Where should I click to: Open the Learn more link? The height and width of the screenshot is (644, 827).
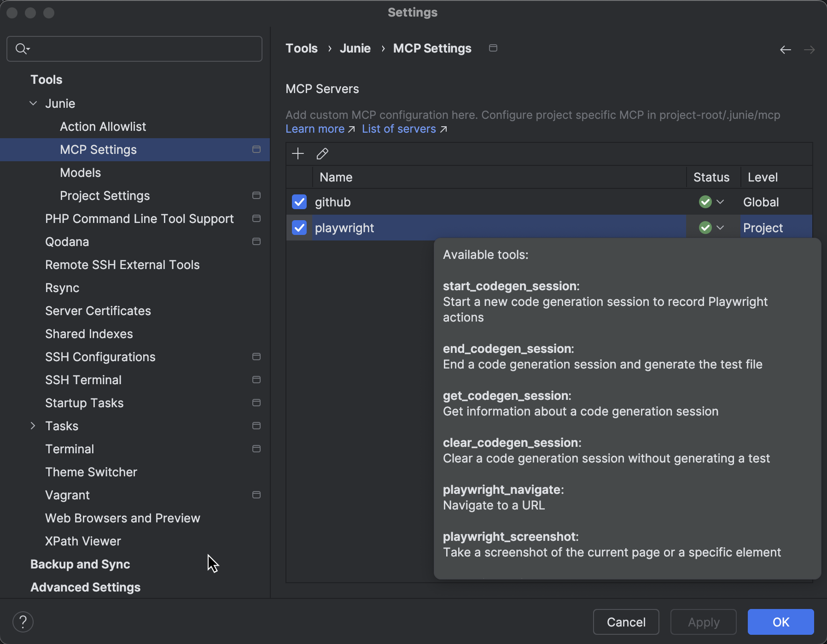[x=315, y=129]
